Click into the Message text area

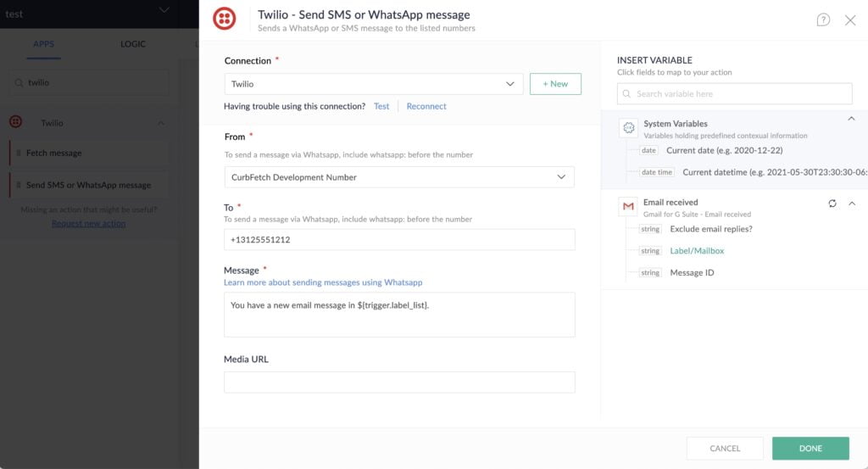click(x=399, y=315)
